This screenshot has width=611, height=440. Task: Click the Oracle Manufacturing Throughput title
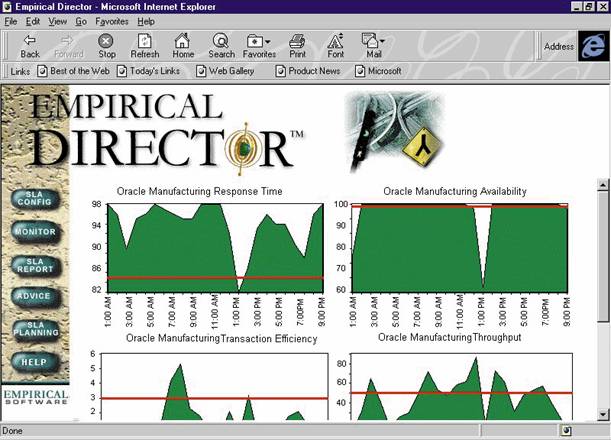449,337
